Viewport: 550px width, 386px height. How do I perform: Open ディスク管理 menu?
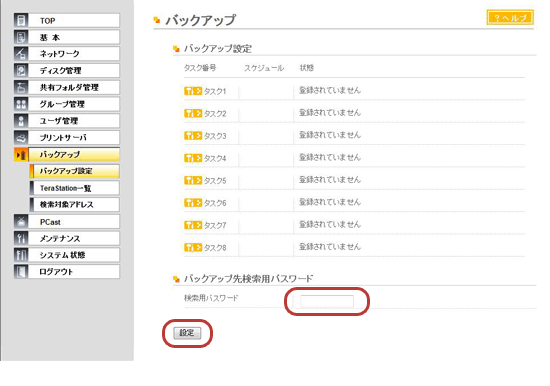(74, 71)
